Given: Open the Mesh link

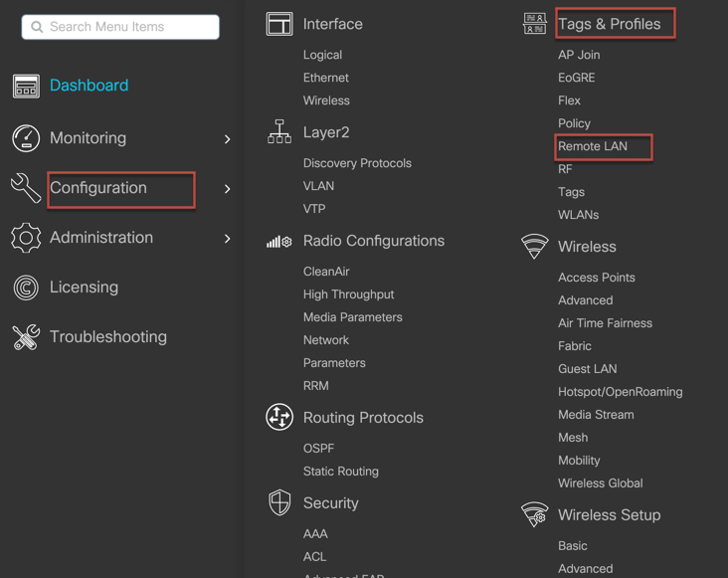Looking at the screenshot, I should (x=573, y=437).
